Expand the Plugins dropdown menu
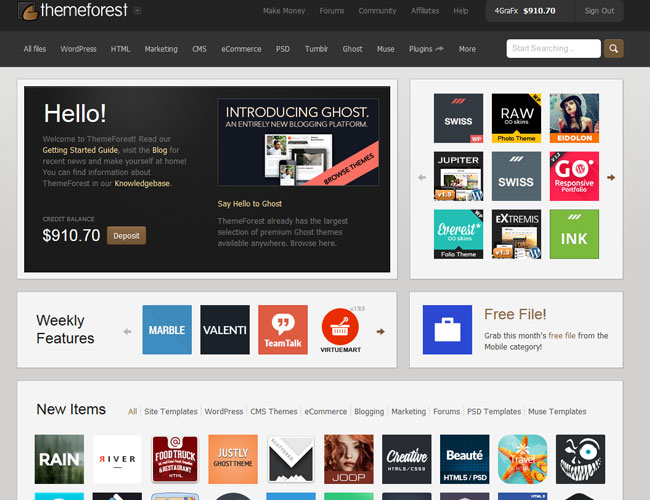 pos(426,48)
